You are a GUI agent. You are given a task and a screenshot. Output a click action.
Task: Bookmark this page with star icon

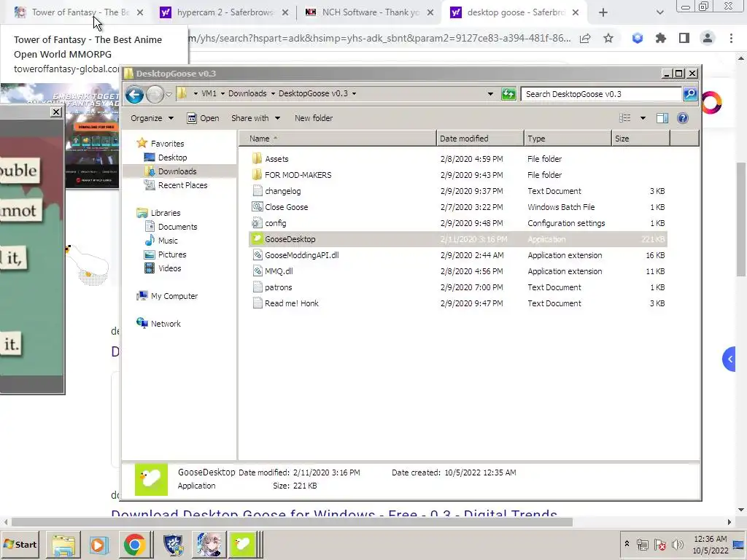coord(608,38)
